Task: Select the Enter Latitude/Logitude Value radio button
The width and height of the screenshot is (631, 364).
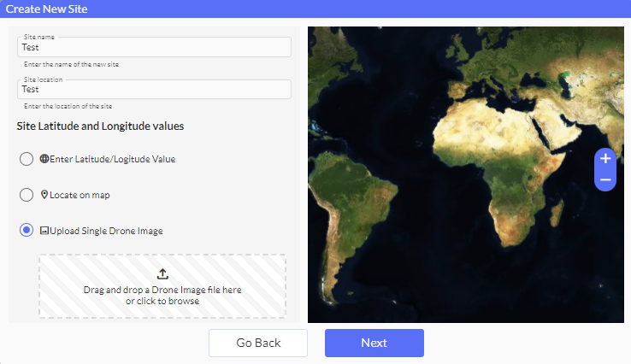Action: point(27,159)
